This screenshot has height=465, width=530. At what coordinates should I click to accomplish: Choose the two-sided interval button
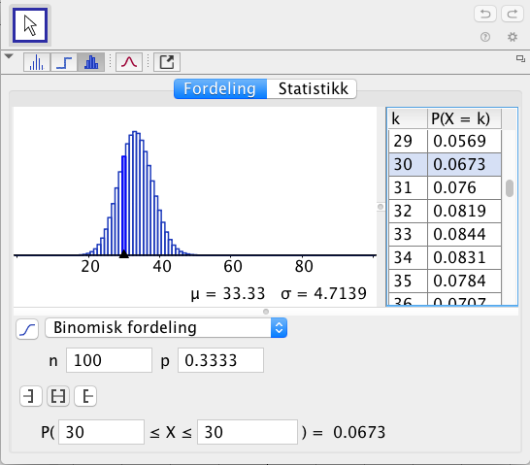point(58,396)
